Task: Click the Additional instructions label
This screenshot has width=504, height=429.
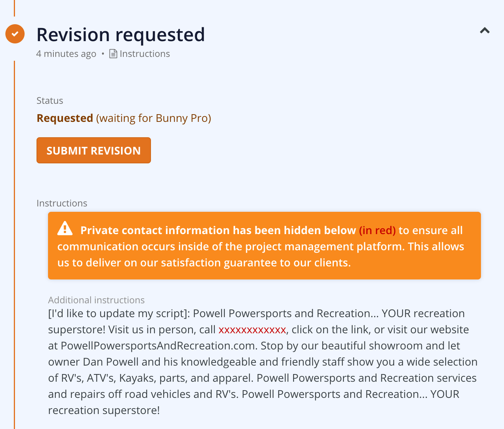Action: click(96, 300)
